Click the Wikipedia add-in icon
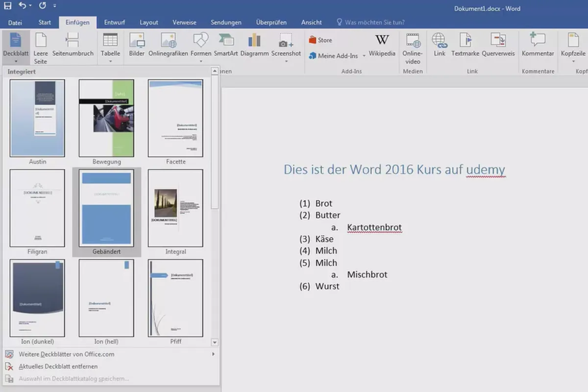Image resolution: width=588 pixels, height=392 pixels. 382,40
